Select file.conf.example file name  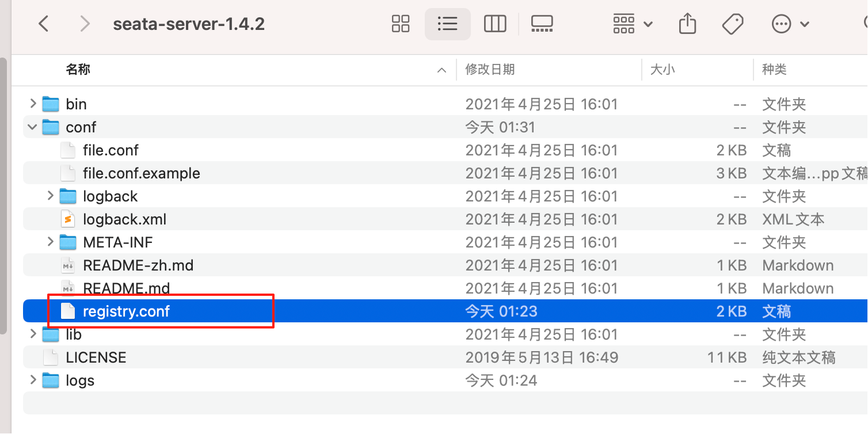point(142,173)
